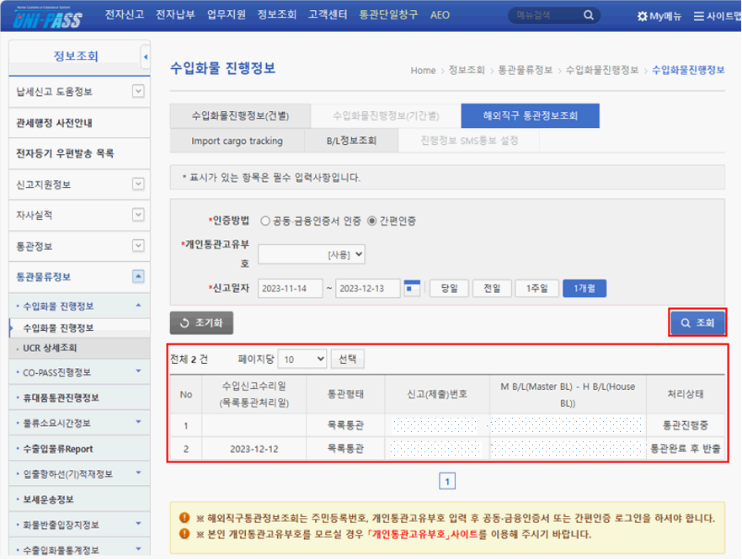
Task: Open 통관단일창구 top menu
Action: click(388, 15)
